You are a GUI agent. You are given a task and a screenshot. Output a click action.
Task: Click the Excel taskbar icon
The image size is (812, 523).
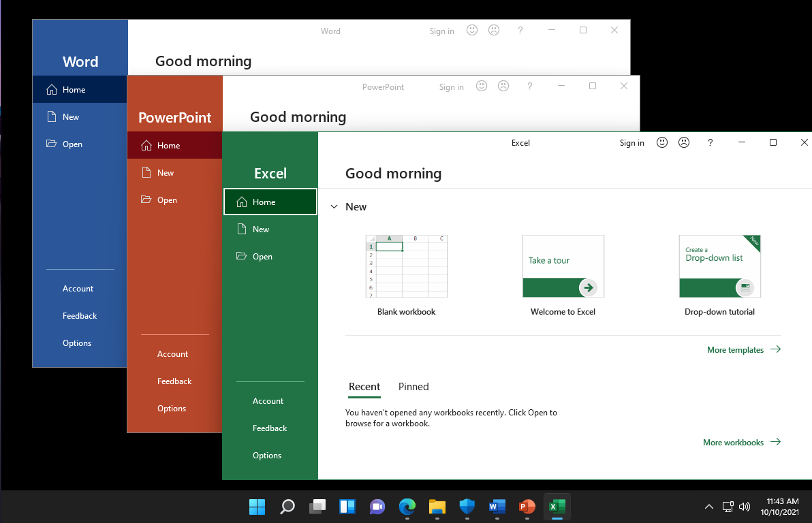[x=557, y=507]
